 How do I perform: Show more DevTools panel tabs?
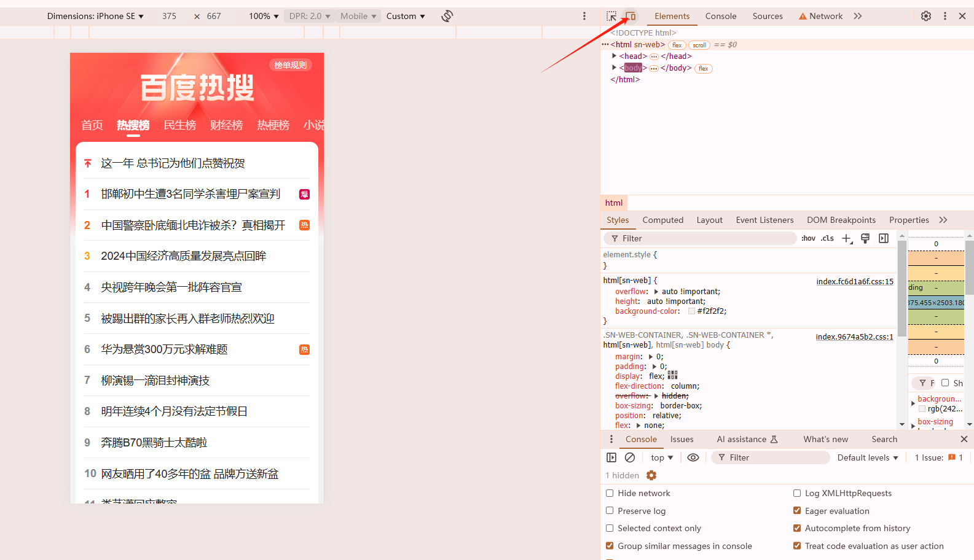(858, 16)
